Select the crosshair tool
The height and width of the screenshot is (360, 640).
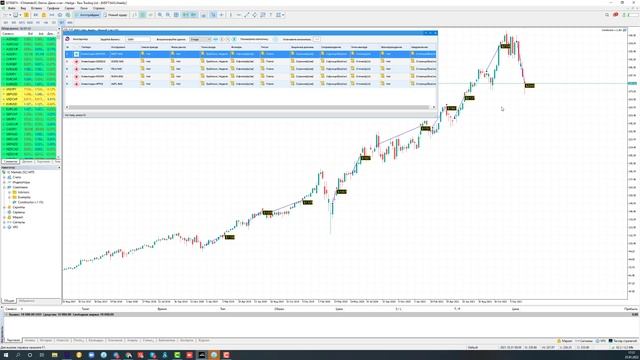(222, 15)
